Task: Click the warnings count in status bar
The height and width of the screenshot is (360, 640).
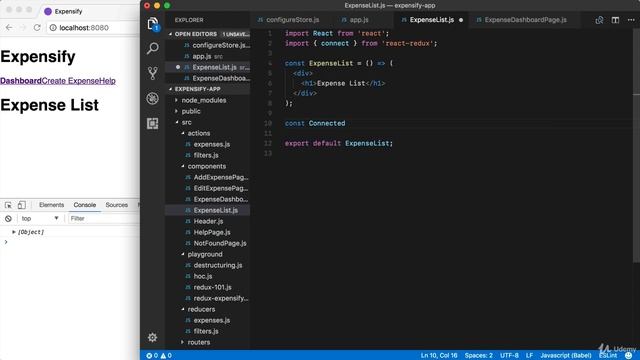Action: pos(166,356)
